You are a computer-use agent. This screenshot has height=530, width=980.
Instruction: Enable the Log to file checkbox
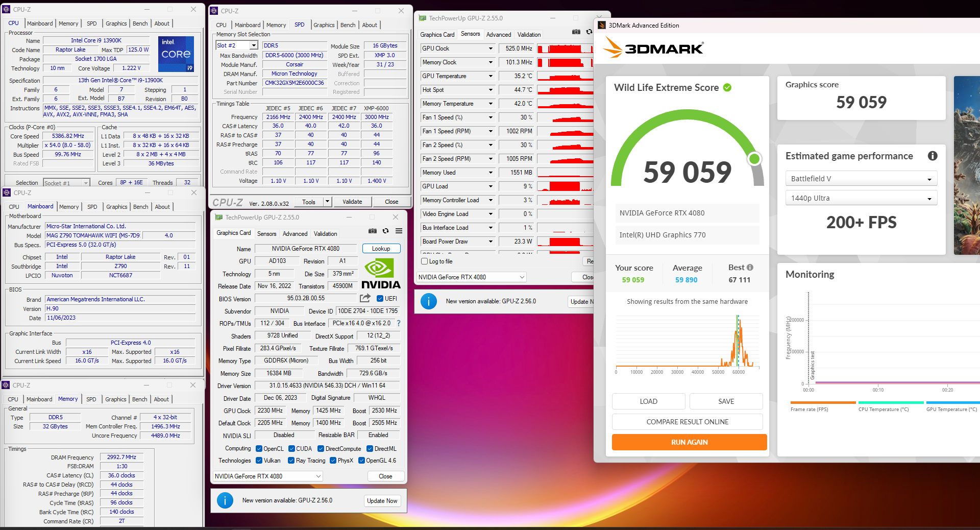(x=424, y=261)
